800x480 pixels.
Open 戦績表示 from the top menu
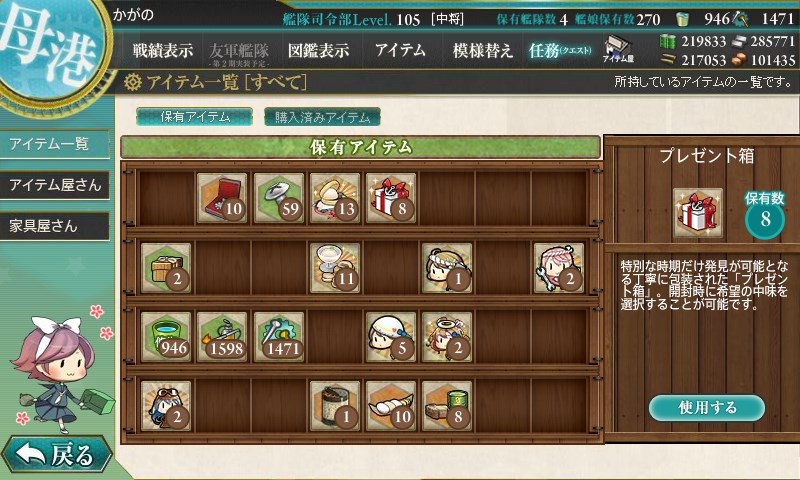(x=163, y=50)
